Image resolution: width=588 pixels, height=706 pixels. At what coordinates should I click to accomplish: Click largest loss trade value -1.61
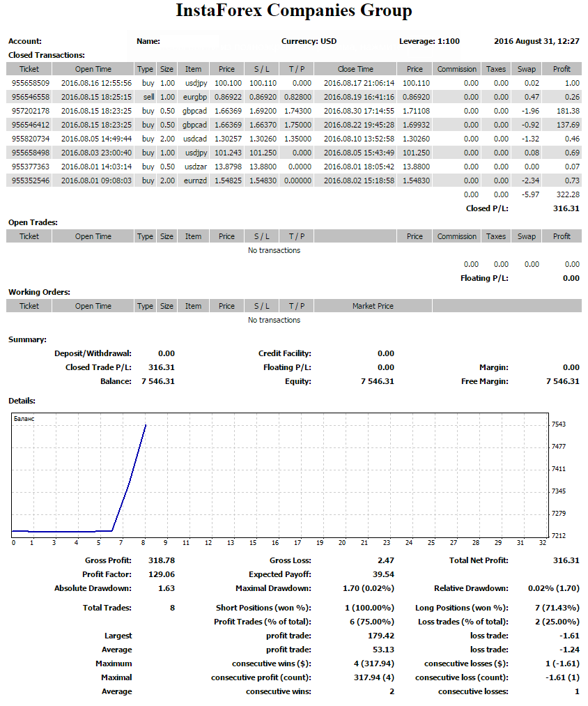(x=570, y=636)
